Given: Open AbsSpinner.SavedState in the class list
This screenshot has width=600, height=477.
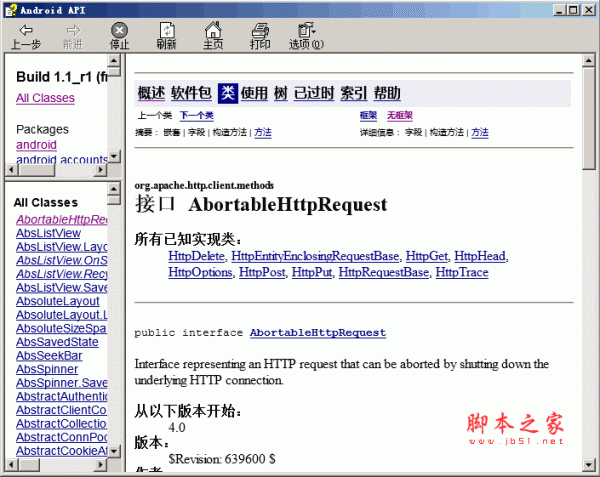Looking at the screenshot, I should 62,383.
